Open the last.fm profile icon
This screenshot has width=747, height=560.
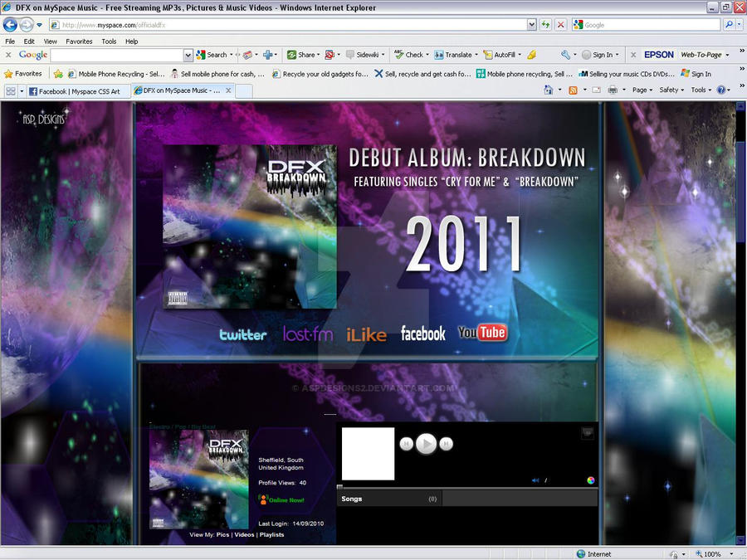(x=307, y=333)
